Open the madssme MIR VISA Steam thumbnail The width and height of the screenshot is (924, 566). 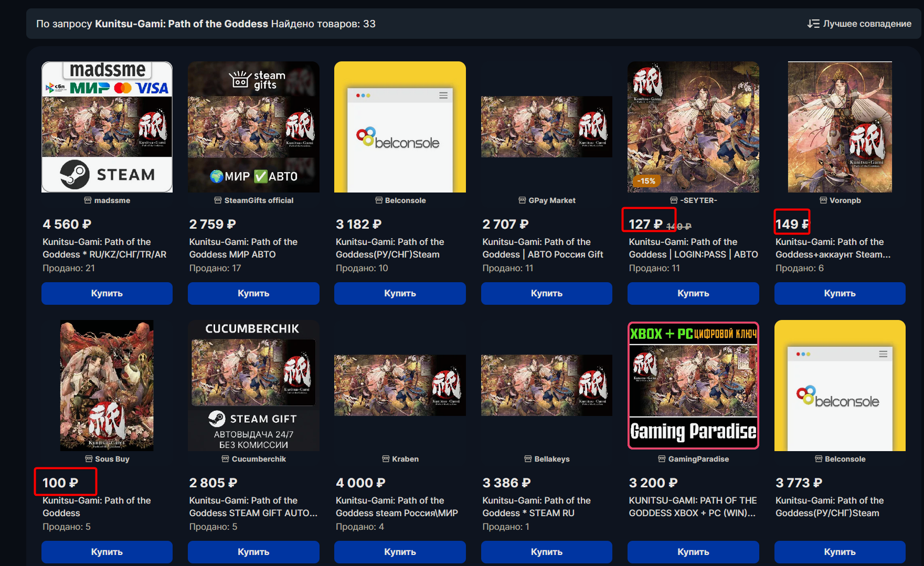click(107, 127)
